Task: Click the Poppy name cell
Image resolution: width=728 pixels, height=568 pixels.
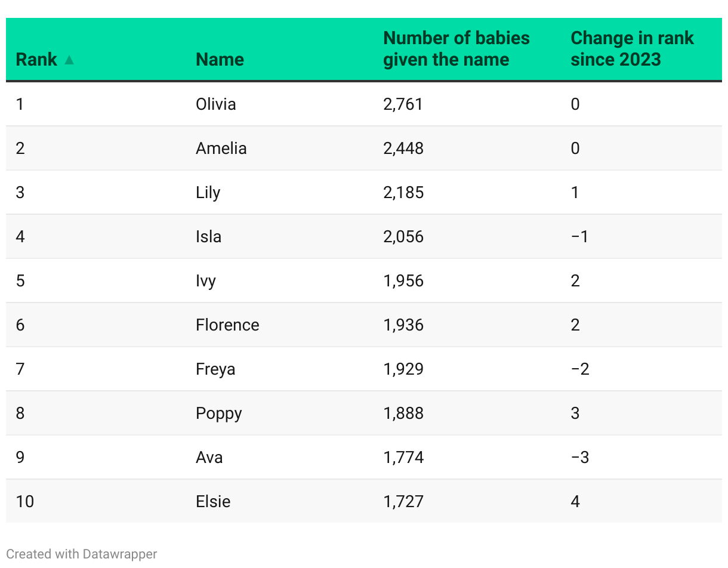Action: [218, 413]
